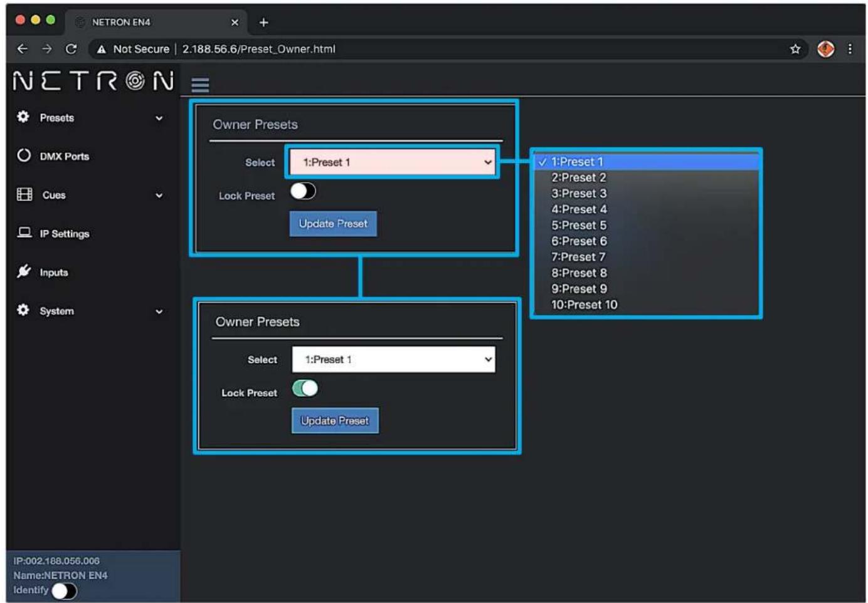Open the IP Settings page
The width and height of the screenshot is (868, 603).
(65, 234)
